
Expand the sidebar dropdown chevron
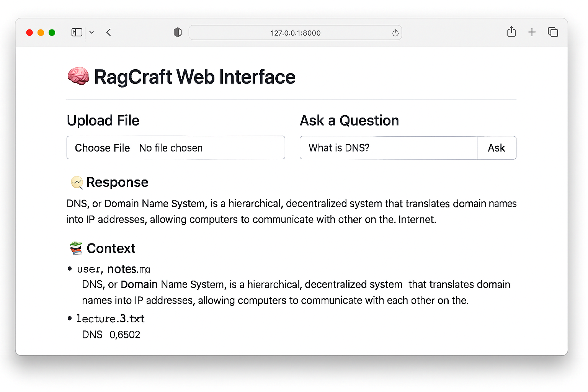91,33
